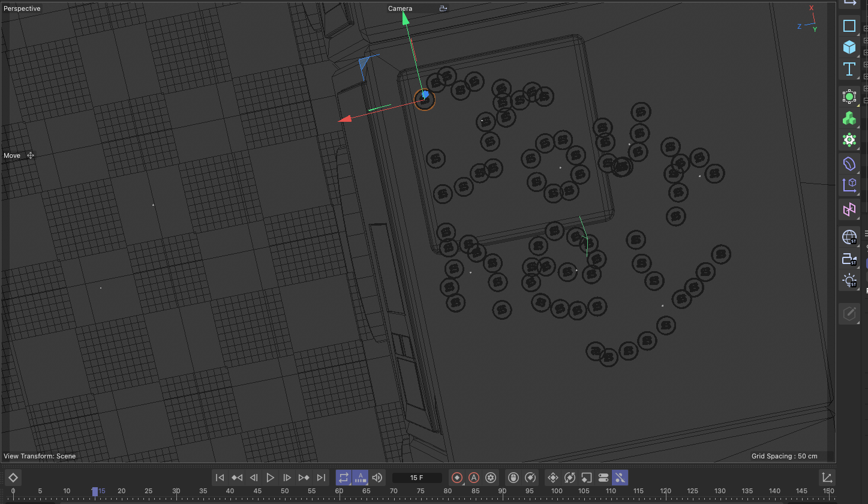This screenshot has width=868, height=504.
Task: Open the Volume builder axis-and-cube icon
Action: point(849,185)
